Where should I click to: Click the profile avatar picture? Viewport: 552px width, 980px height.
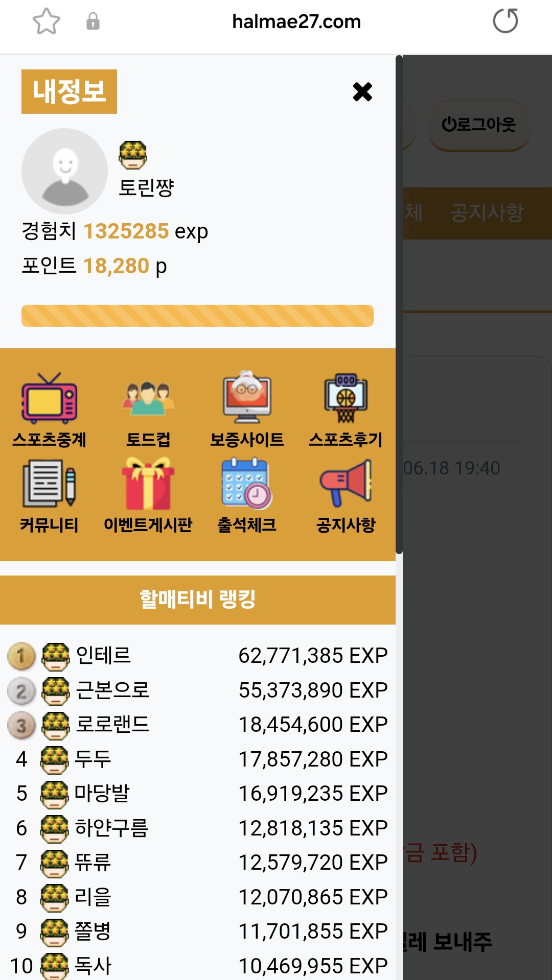pyautogui.click(x=64, y=171)
